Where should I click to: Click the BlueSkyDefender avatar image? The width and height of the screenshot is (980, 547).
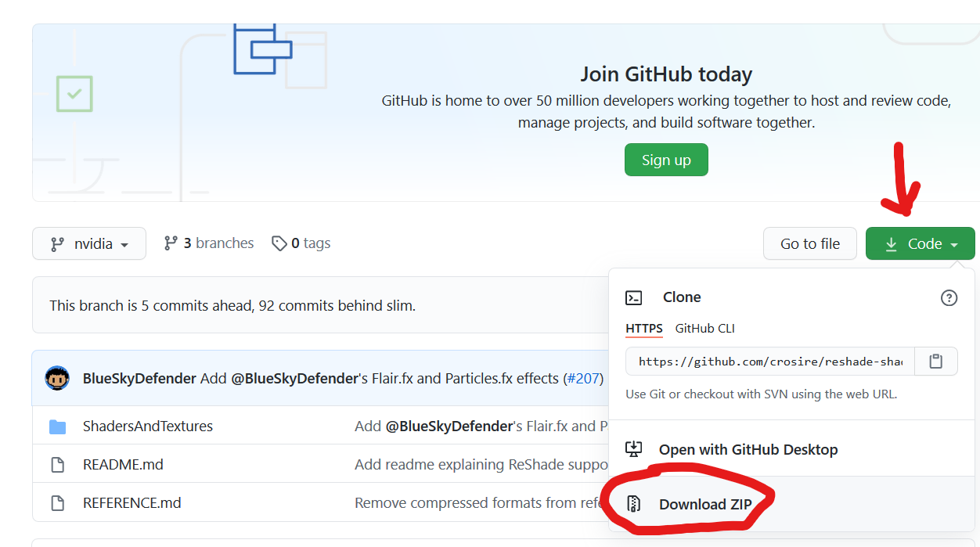point(57,378)
